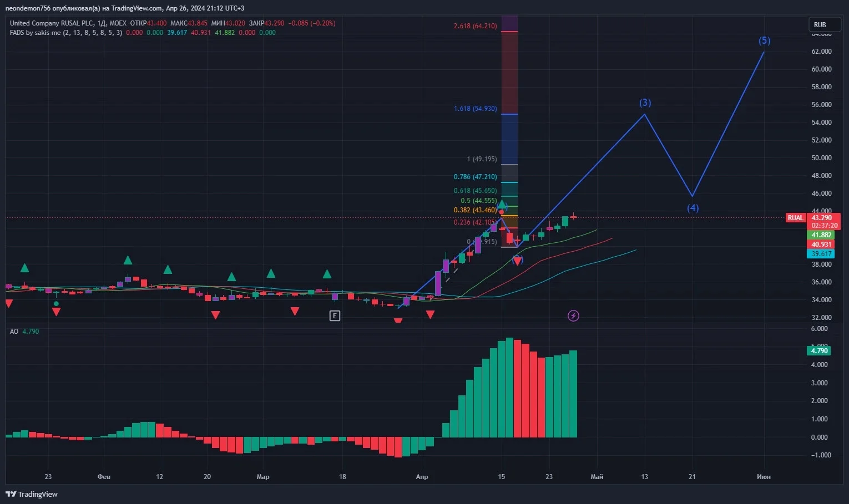Image resolution: width=849 pixels, height=504 pixels.
Task: Click the wave (5) label
Action: [x=765, y=40]
